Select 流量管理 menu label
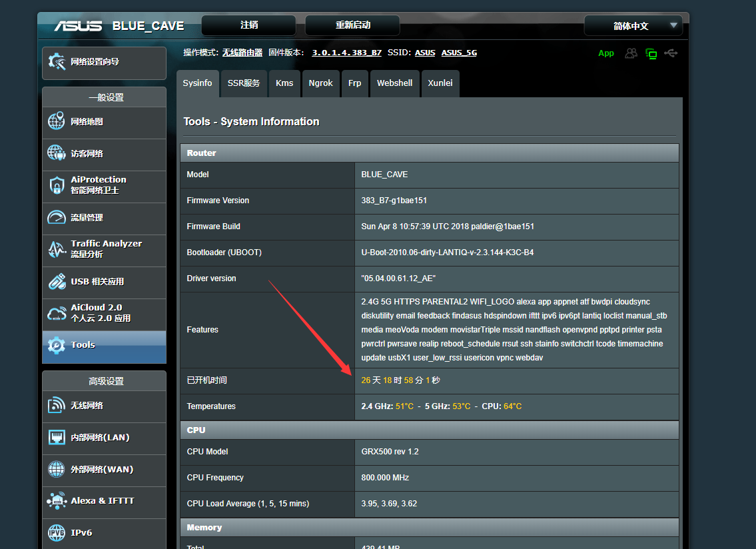 pos(87,218)
